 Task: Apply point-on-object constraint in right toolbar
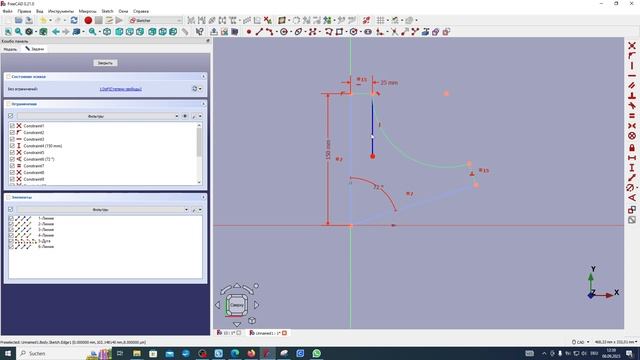pos(632,56)
